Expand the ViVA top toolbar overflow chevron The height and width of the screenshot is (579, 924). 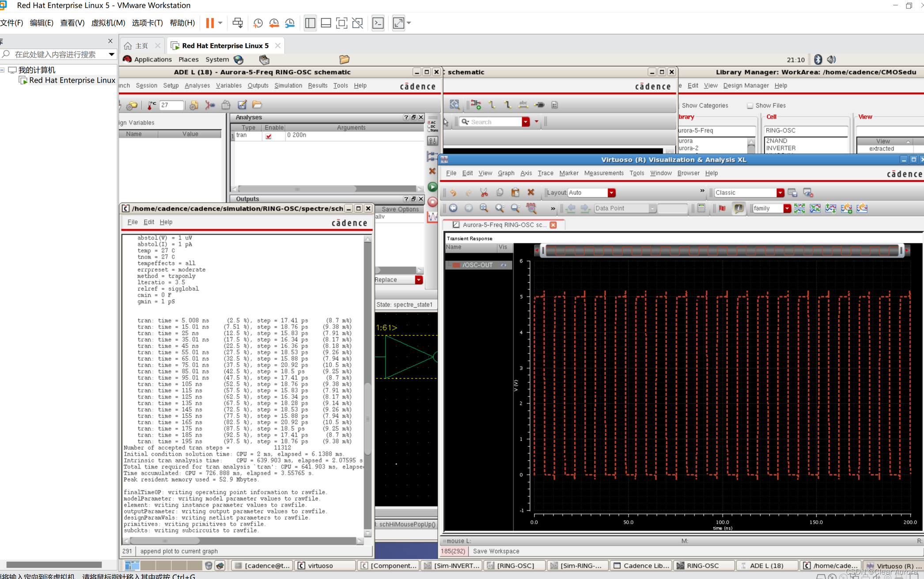(702, 191)
